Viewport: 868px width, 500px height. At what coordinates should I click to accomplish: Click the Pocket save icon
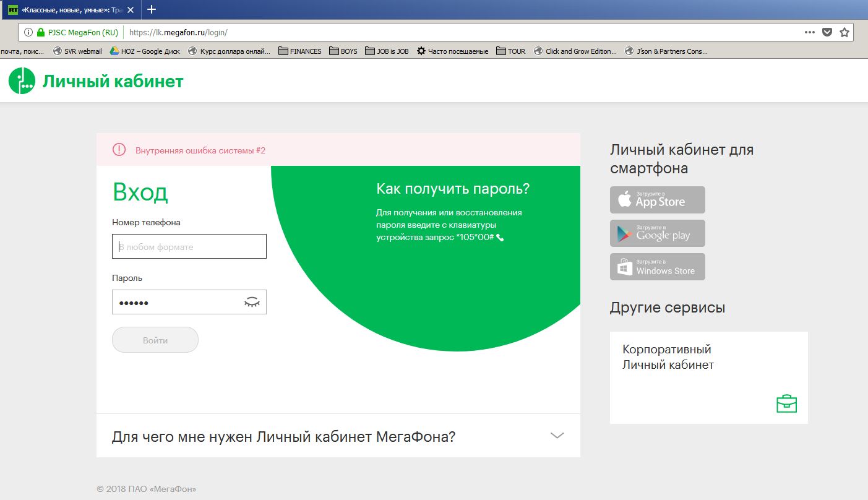[x=827, y=32]
